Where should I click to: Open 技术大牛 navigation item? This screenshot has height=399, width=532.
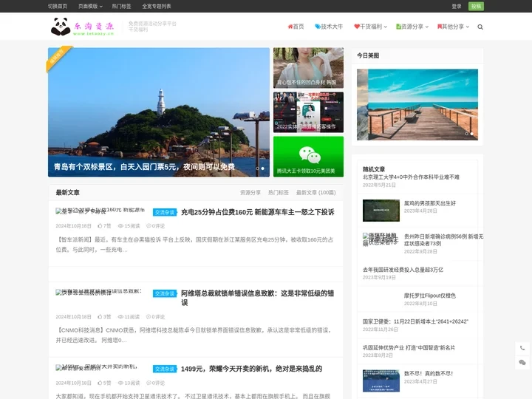329,27
